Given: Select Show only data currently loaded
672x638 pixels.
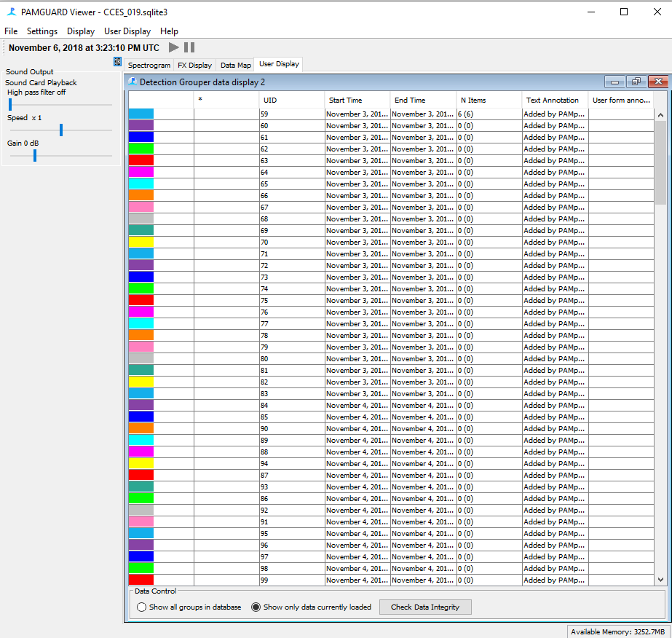Looking at the screenshot, I should coord(256,607).
